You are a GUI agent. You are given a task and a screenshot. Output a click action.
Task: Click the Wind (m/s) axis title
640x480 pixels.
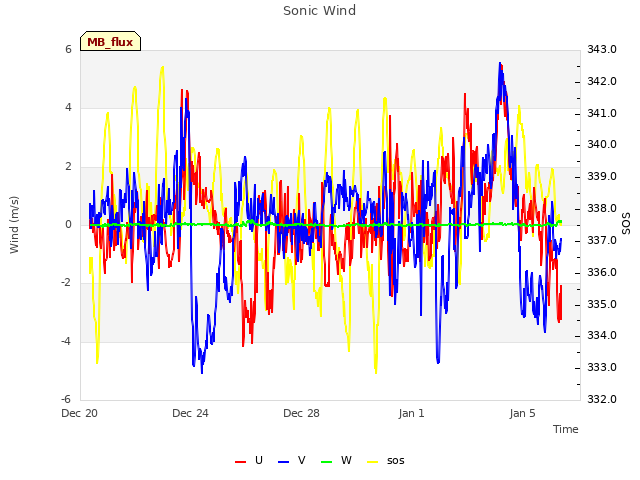click(x=14, y=225)
